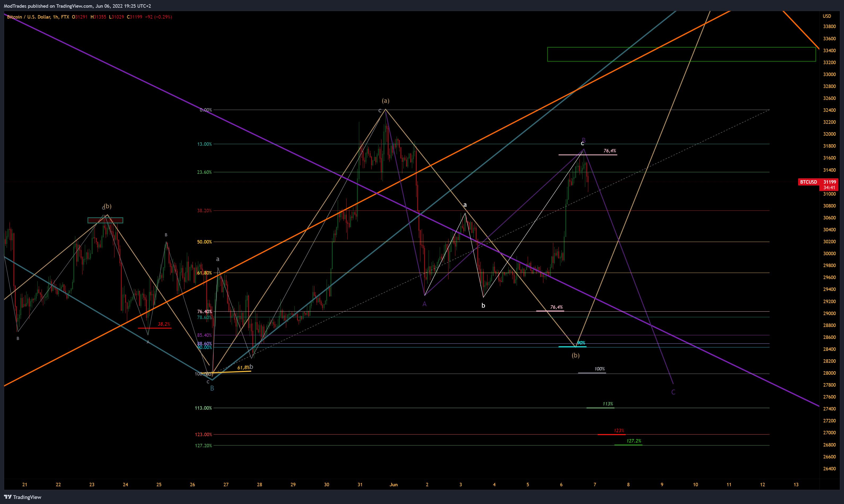
Task: Select the green target zone rectangle near 33400
Action: tap(681, 54)
